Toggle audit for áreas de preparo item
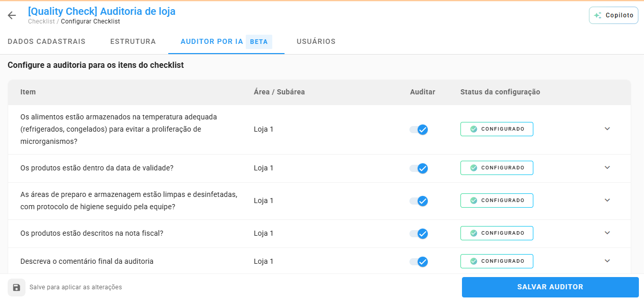 point(419,201)
